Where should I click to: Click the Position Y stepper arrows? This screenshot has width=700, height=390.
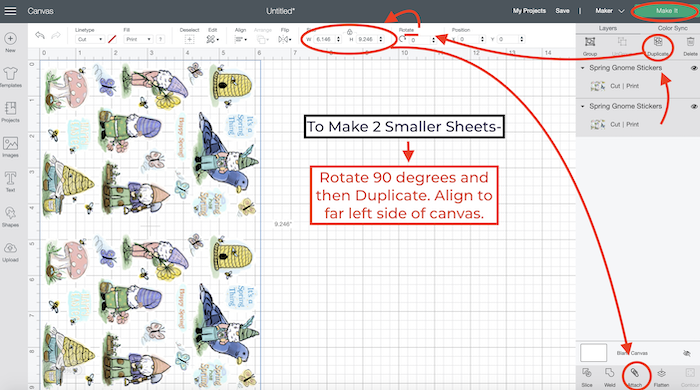521,39
